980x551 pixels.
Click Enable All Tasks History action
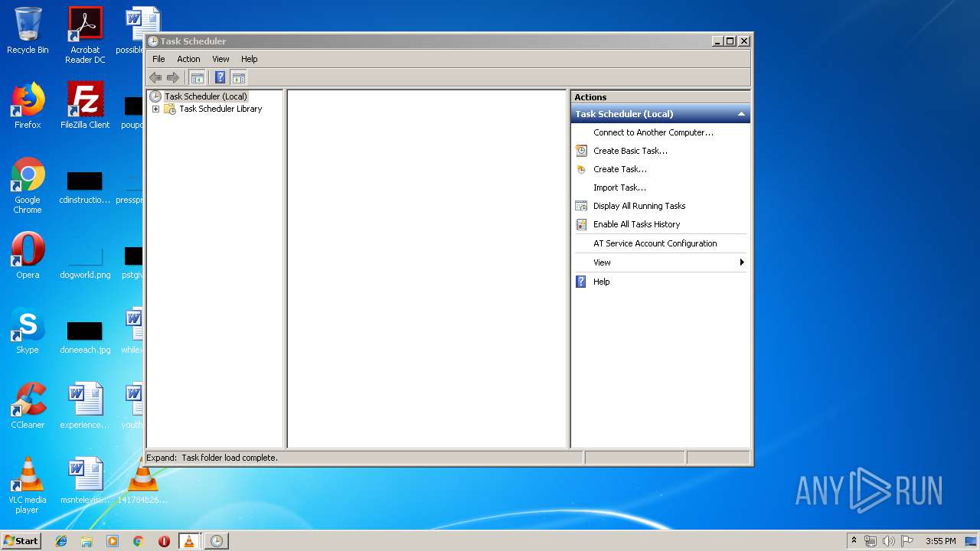pos(636,224)
